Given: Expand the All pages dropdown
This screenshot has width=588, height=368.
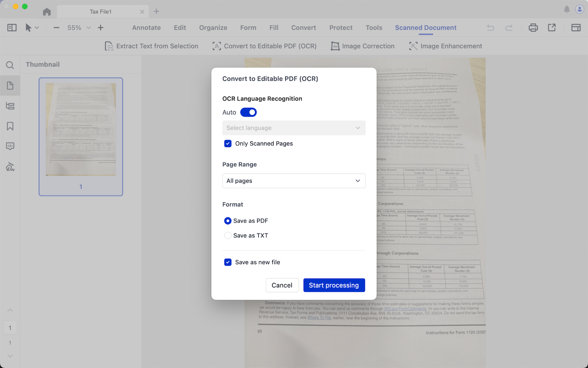Looking at the screenshot, I should tap(294, 181).
